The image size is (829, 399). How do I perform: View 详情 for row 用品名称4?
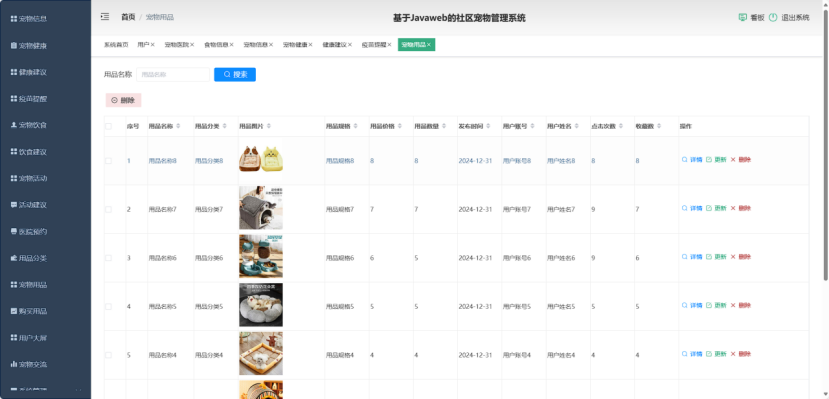692,354
